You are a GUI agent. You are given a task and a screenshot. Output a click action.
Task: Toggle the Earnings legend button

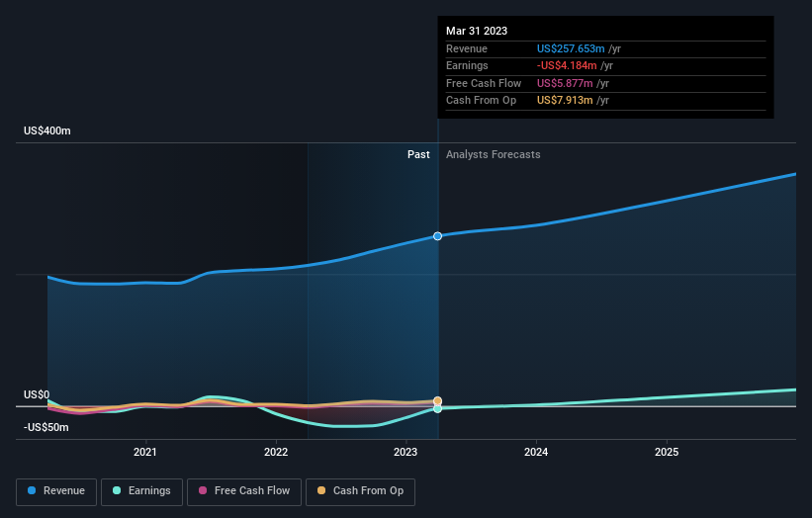coord(141,491)
